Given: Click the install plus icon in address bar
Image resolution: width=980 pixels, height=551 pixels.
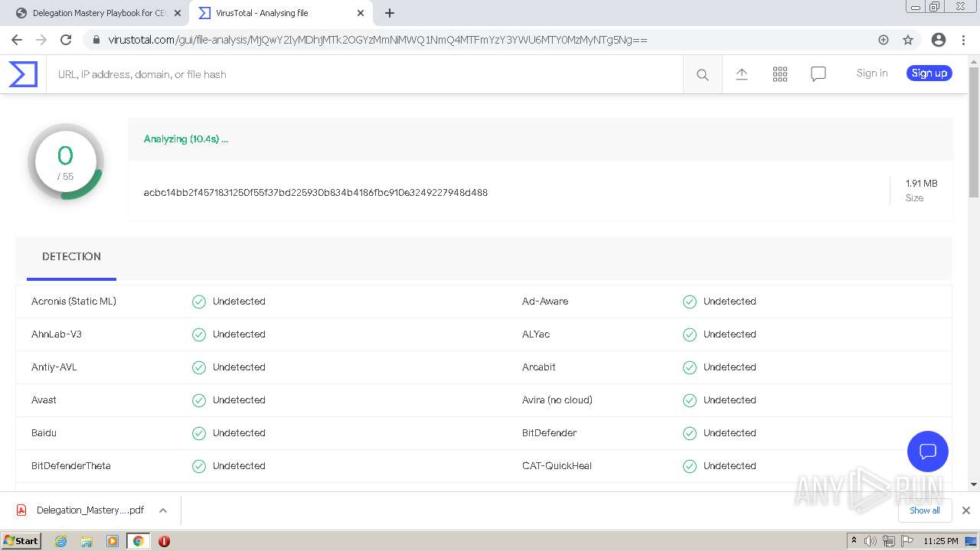Looking at the screenshot, I should (x=884, y=40).
